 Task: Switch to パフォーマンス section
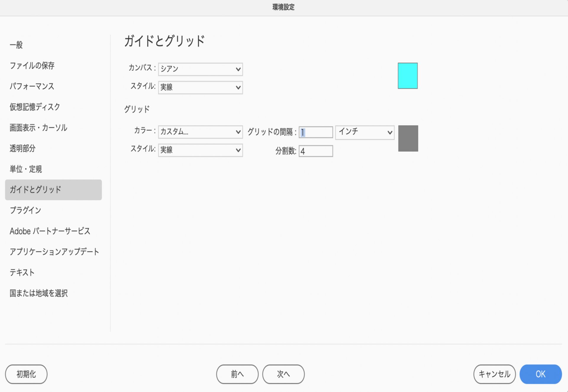click(32, 86)
